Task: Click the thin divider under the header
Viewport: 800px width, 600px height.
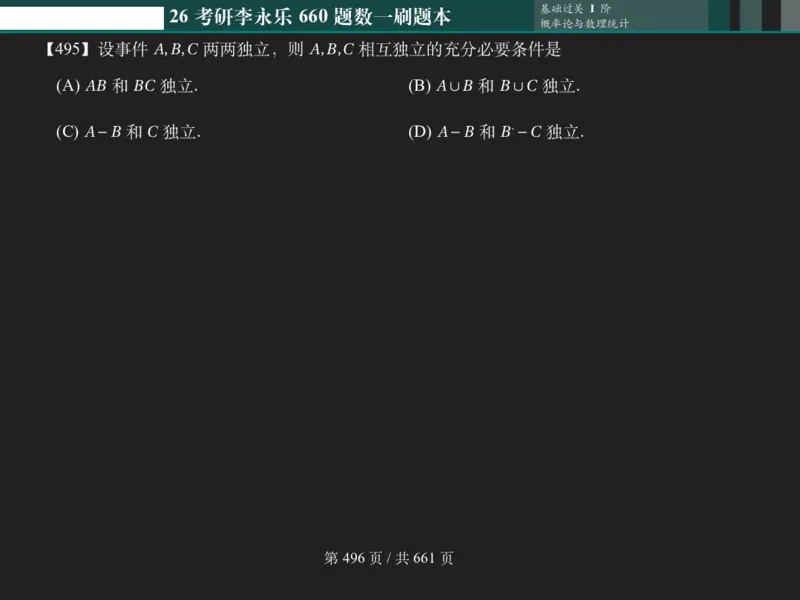Action: coord(400,31)
